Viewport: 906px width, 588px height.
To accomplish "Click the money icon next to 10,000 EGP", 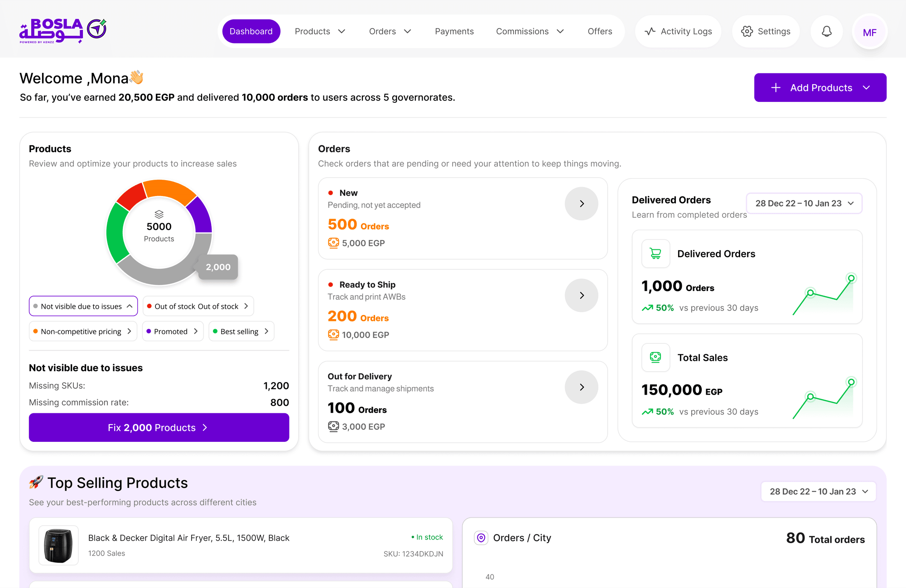I will 333,335.
